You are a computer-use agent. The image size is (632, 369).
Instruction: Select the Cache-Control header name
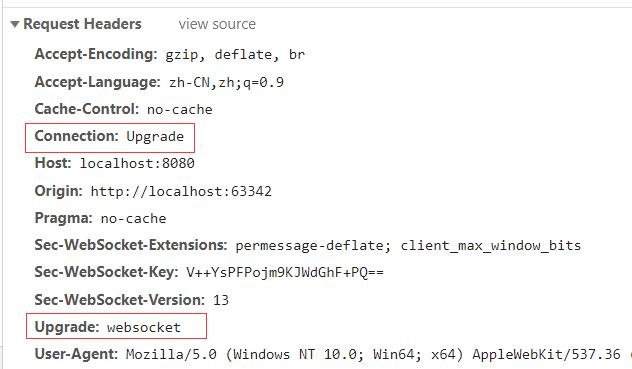87,109
